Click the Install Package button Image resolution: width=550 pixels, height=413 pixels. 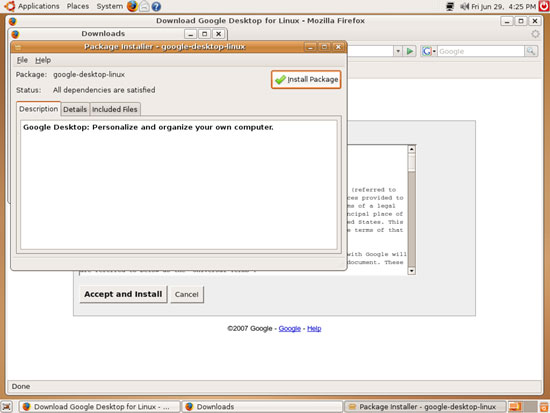tap(306, 80)
